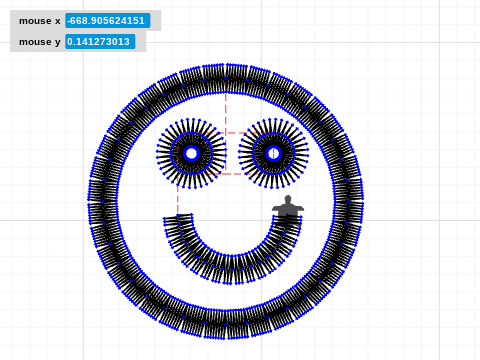Select the mouse x value readout
480x360 pixels.
[108, 21]
